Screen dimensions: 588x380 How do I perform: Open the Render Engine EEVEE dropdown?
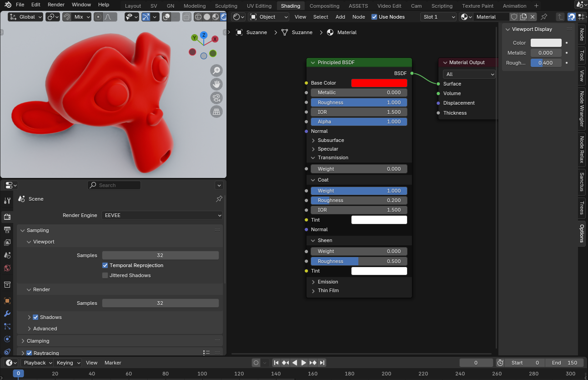[162, 215]
